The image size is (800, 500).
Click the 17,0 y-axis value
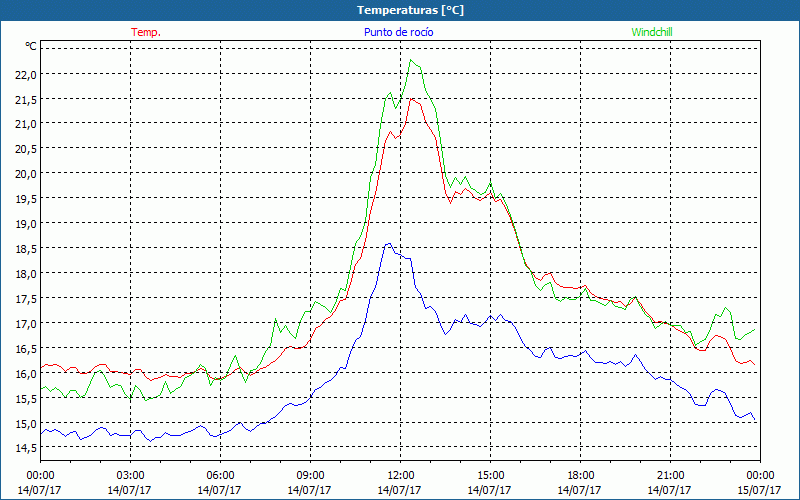click(x=27, y=324)
